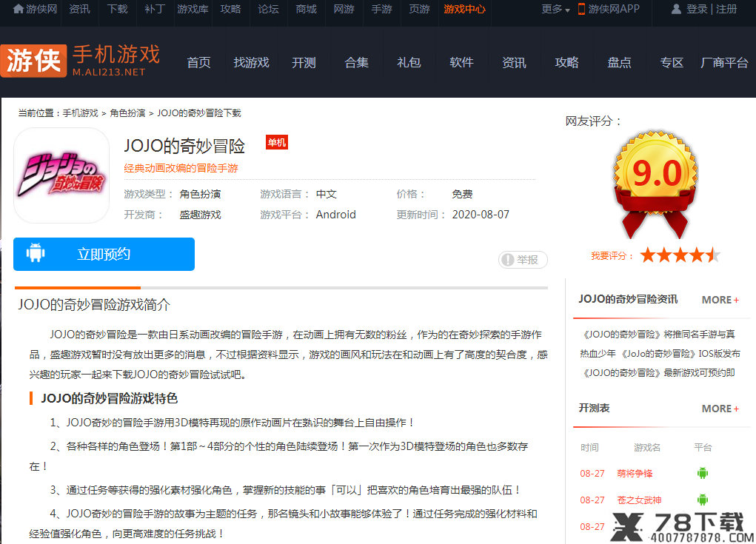
Task: Open 攻略 in main navigation
Action: tap(566, 63)
